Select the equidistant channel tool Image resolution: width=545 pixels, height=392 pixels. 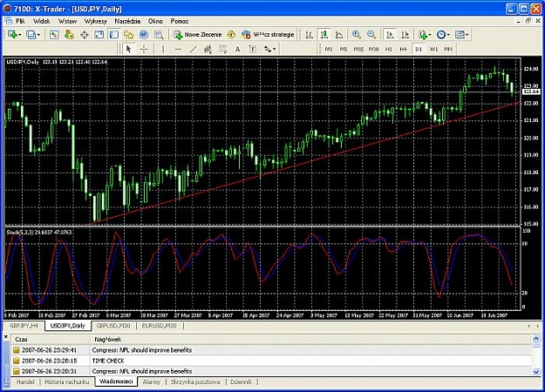click(x=208, y=50)
